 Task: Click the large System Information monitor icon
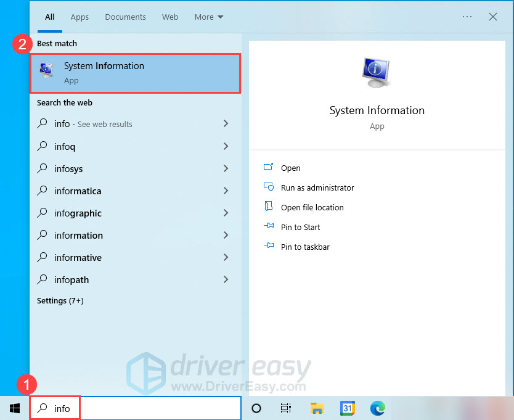[377, 72]
